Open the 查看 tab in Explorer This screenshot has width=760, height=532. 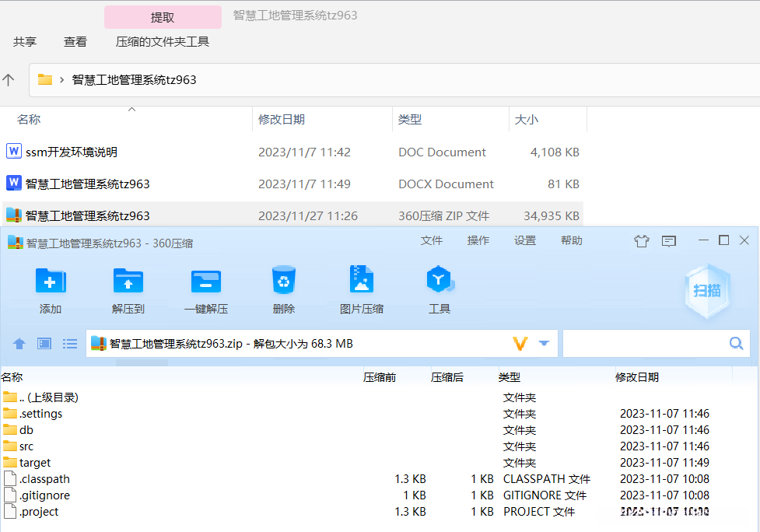(x=75, y=42)
